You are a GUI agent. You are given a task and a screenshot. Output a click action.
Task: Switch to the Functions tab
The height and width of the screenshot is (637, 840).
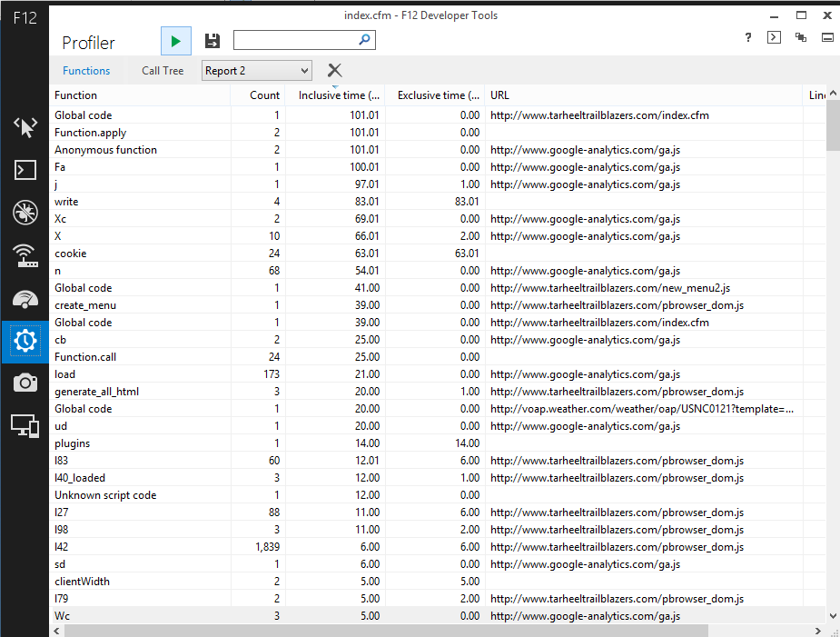click(x=85, y=70)
